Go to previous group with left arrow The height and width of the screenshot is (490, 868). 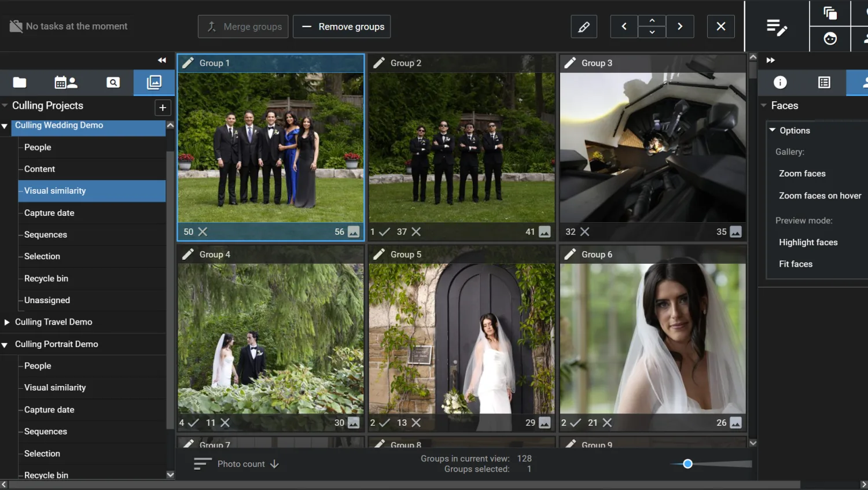tap(624, 27)
